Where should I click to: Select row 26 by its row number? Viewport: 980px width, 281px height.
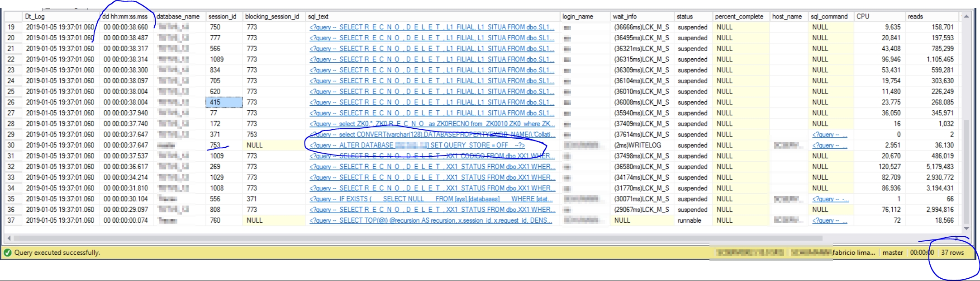point(11,103)
